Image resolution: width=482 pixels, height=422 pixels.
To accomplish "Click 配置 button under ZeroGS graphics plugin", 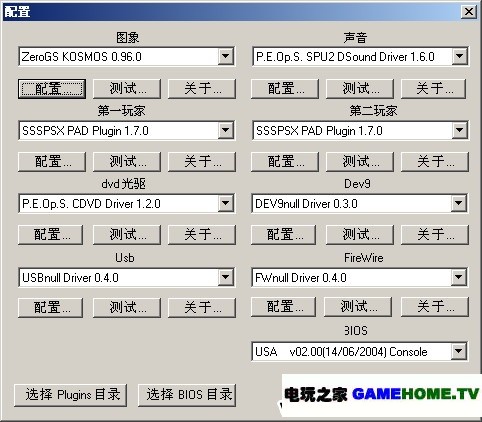I will (52, 89).
